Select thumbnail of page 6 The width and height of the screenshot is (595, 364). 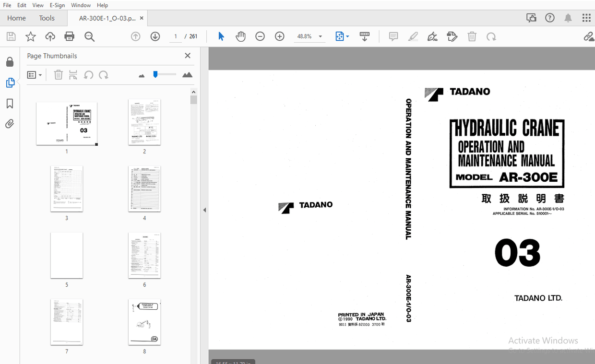pos(144,255)
